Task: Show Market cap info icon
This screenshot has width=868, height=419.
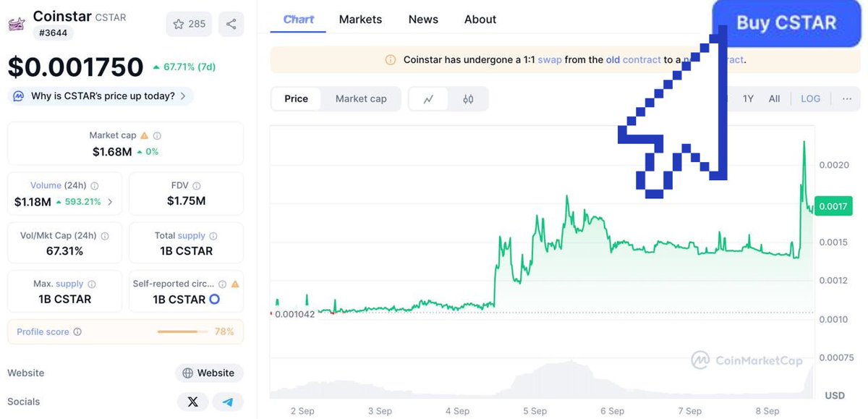Action: [x=157, y=135]
